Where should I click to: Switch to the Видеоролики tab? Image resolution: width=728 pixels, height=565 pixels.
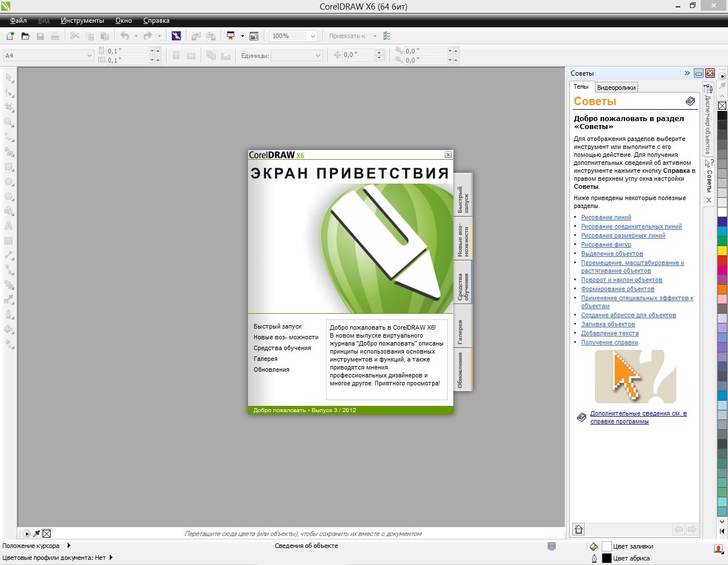click(x=617, y=88)
